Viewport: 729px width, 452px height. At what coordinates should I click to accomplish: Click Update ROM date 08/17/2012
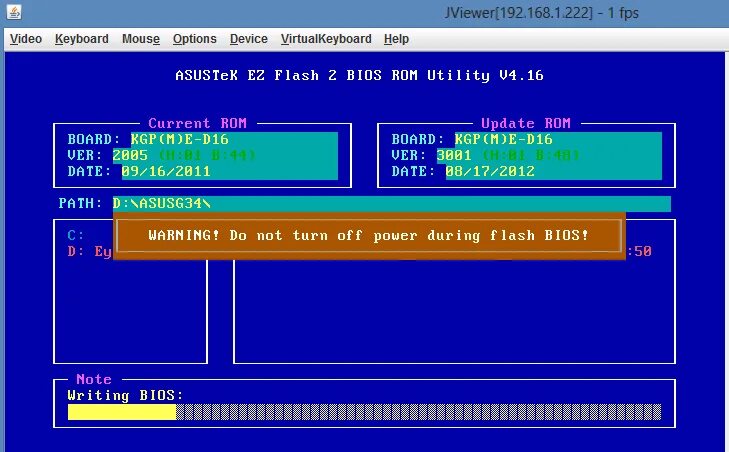(490, 171)
